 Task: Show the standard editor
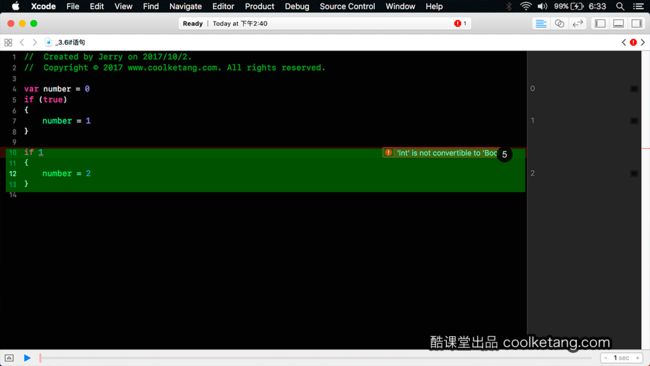[x=541, y=24]
